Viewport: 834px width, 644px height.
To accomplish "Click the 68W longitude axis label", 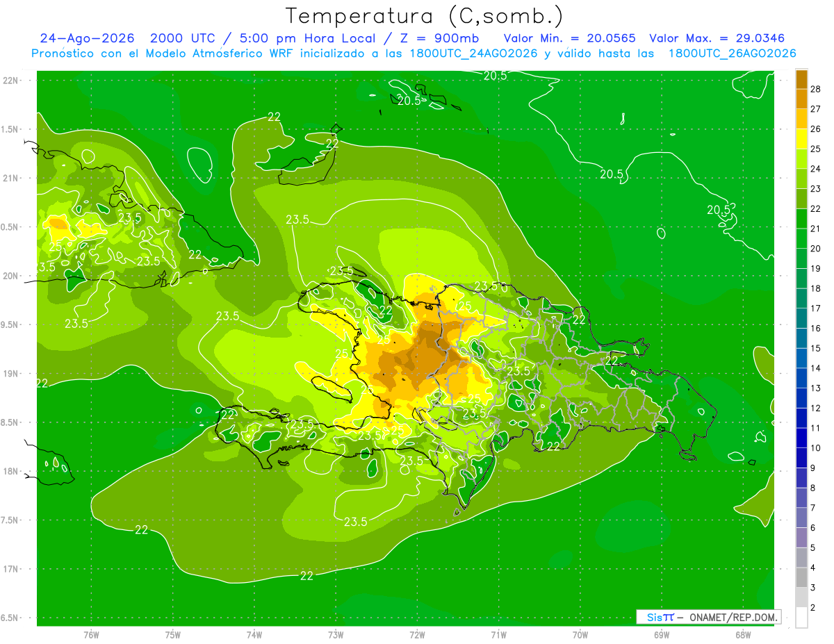I will coord(743,634).
